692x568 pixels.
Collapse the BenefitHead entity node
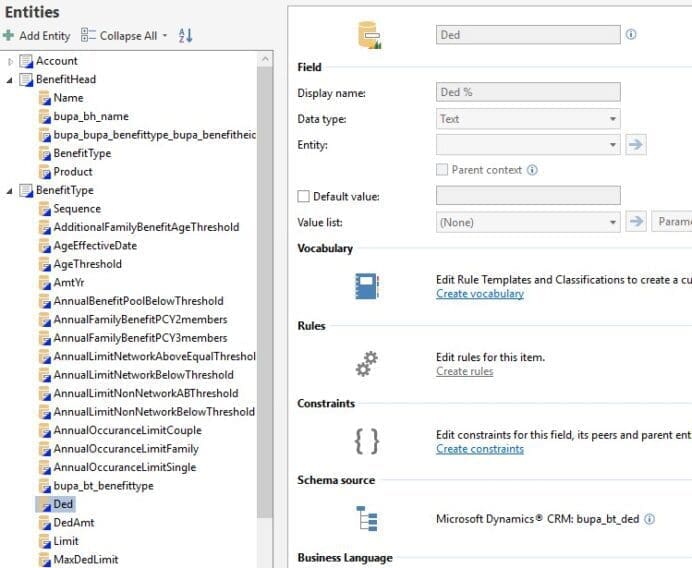pos(11,80)
